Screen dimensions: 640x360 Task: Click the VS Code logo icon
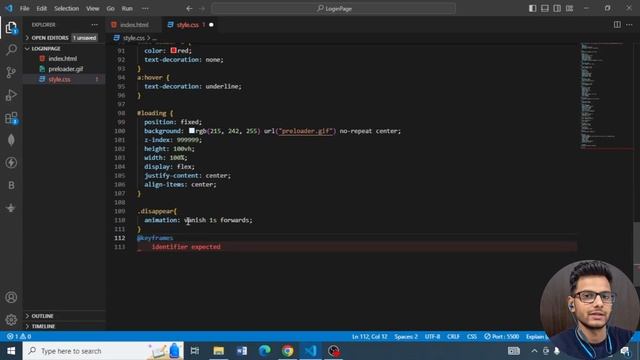tap(9, 8)
